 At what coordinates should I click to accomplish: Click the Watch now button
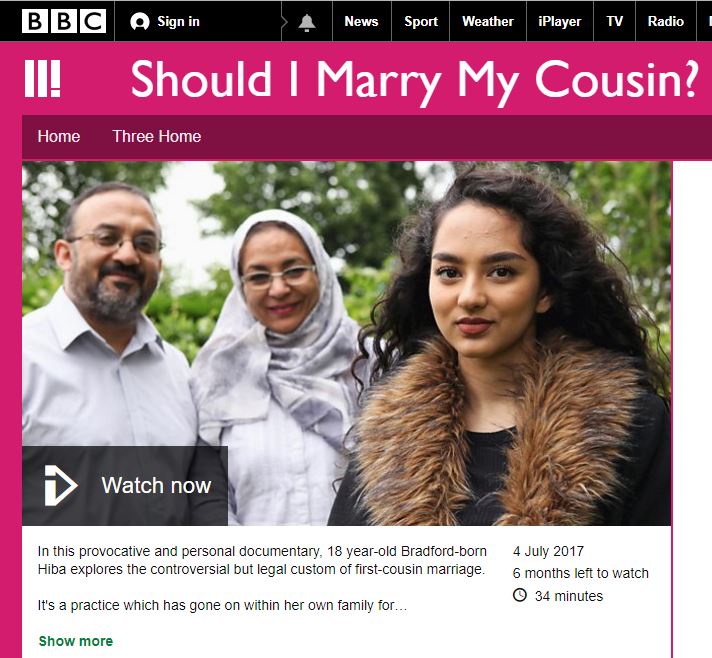pyautogui.click(x=125, y=485)
